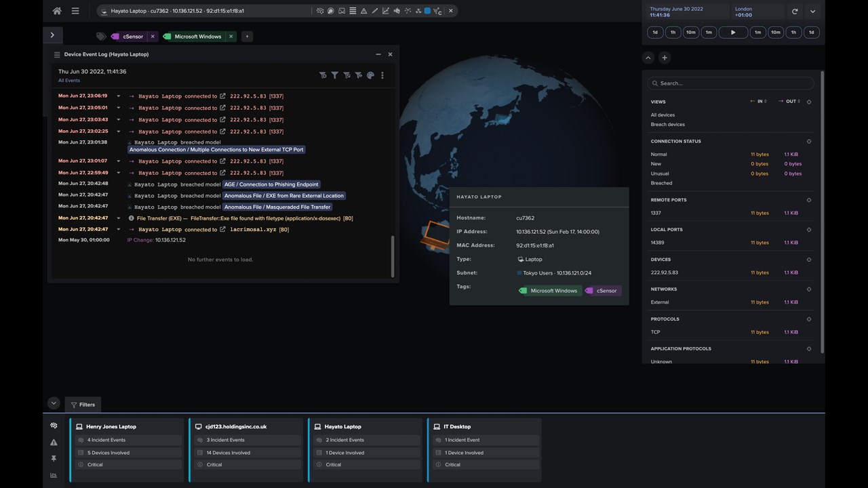Open the warning triangle breach log icon
Screen dimensions: 868x488
[363, 11]
